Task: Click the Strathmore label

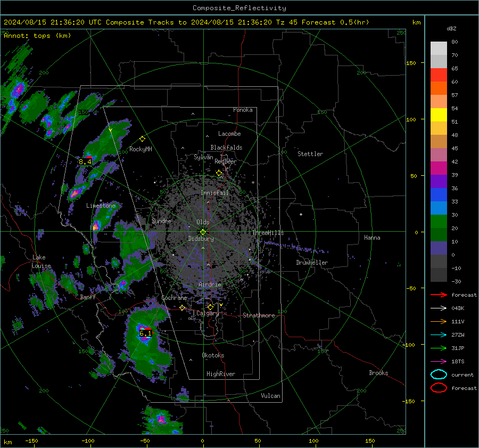Action: pos(259,315)
